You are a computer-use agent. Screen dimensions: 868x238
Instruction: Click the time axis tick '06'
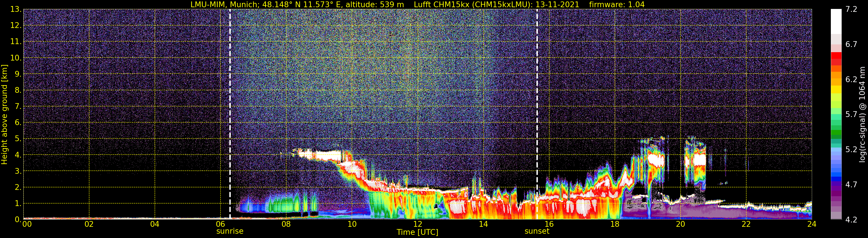pyautogui.click(x=220, y=224)
